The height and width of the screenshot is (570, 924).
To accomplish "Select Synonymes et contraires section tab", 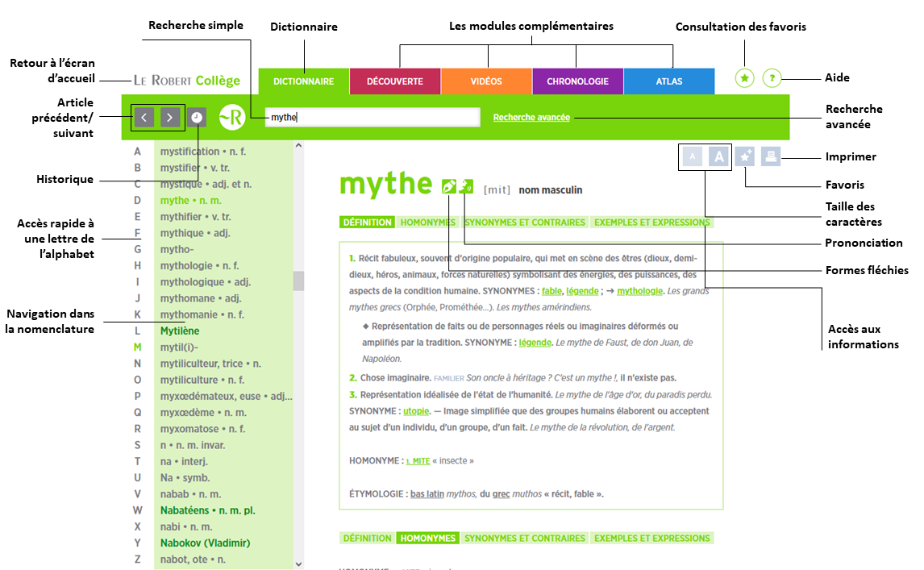I will click(x=525, y=223).
